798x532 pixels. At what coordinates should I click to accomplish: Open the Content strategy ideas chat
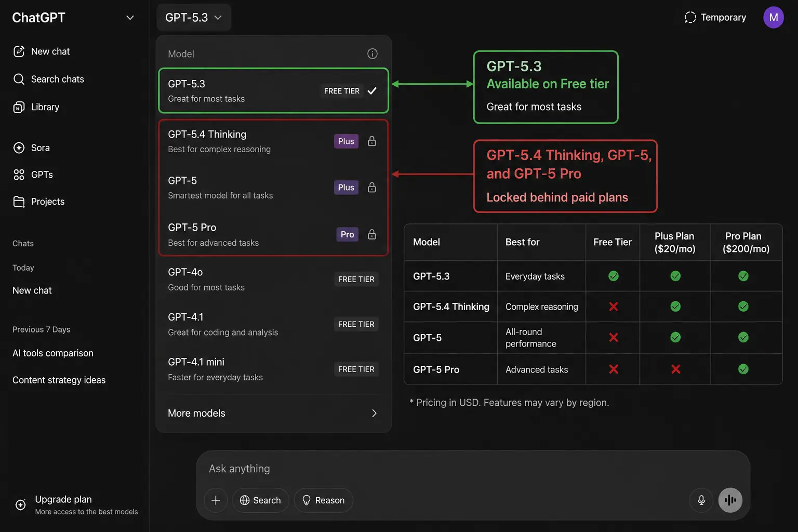pyautogui.click(x=59, y=380)
